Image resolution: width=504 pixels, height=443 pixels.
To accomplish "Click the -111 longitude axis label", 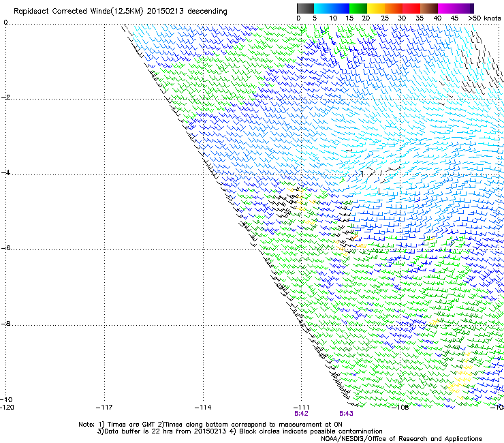I will click(301, 408).
